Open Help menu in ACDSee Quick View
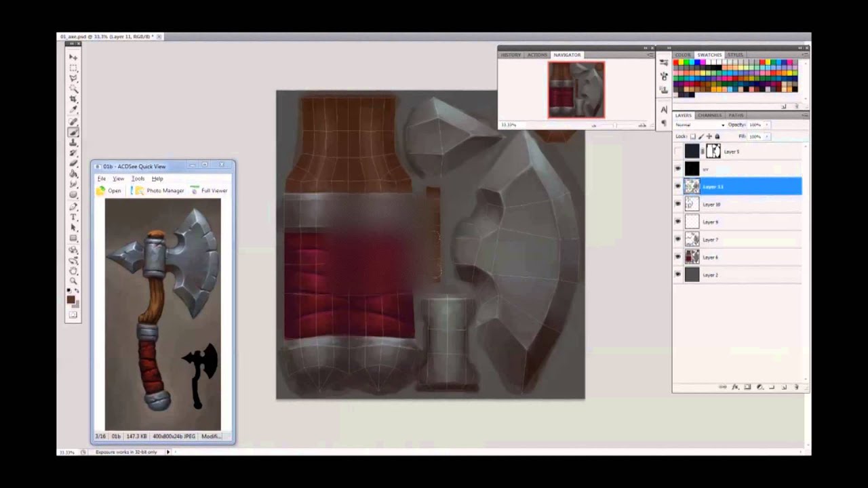The width and height of the screenshot is (868, 488). (x=157, y=178)
